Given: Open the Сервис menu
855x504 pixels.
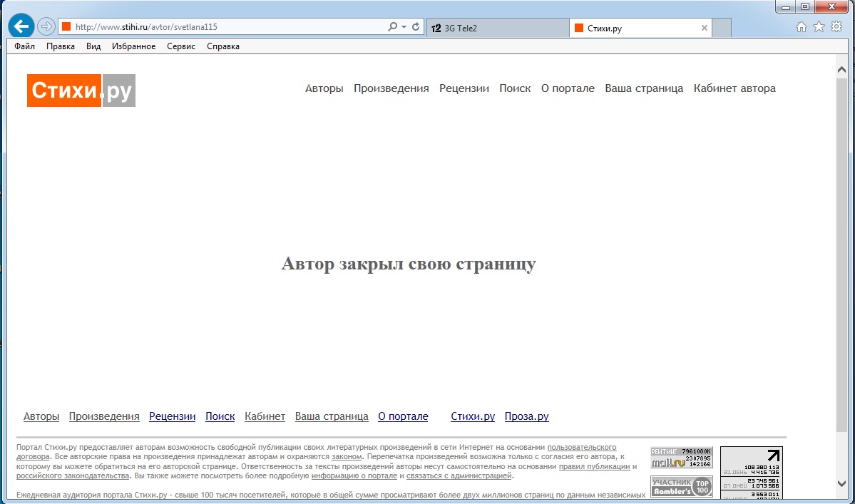Looking at the screenshot, I should [x=181, y=46].
